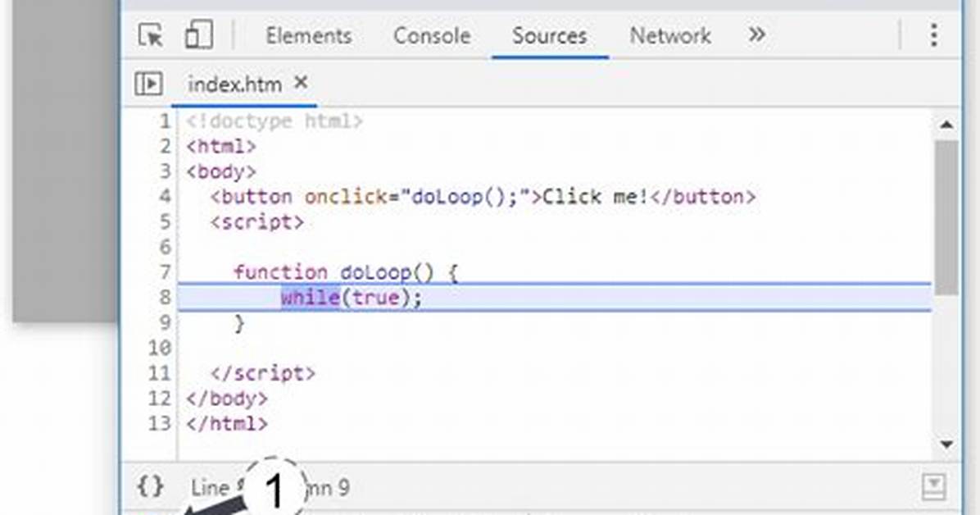The width and height of the screenshot is (980, 515).
Task: Switch to the Elements tab
Action: click(x=309, y=35)
